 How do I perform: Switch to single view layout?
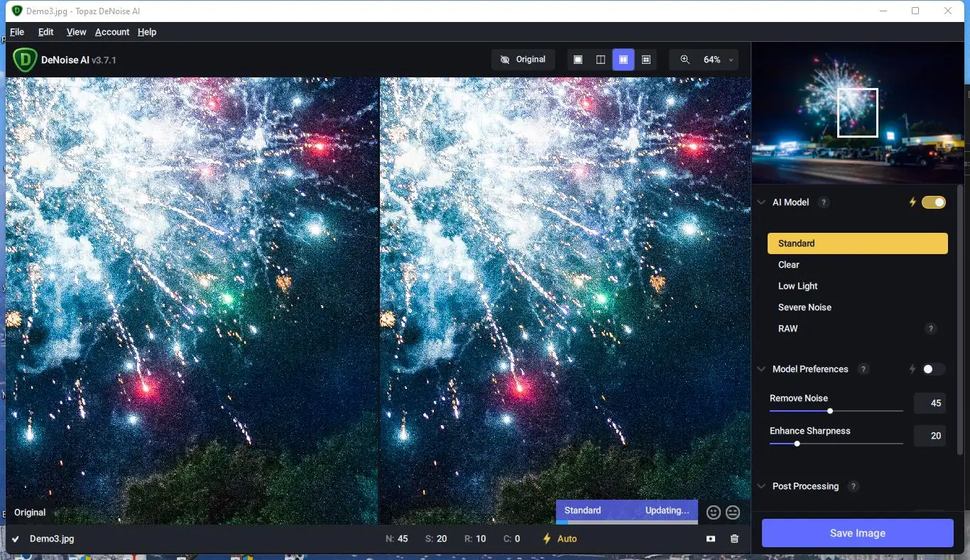578,60
